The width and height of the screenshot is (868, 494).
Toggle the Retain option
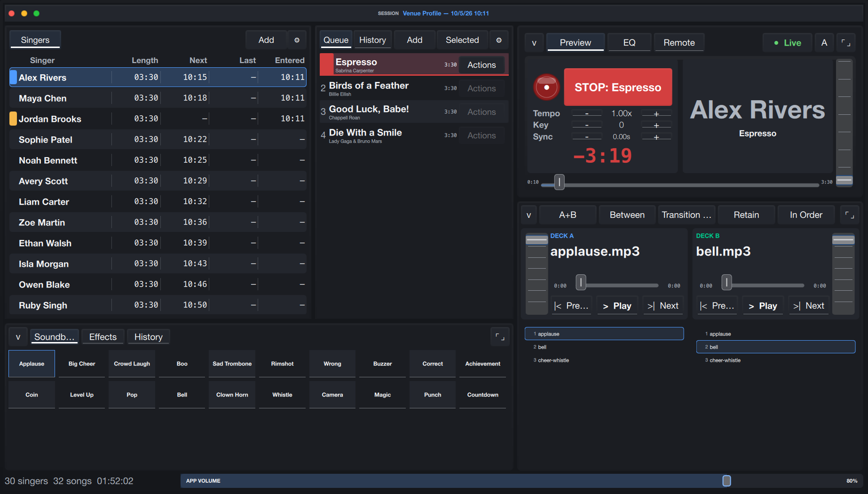pos(746,215)
